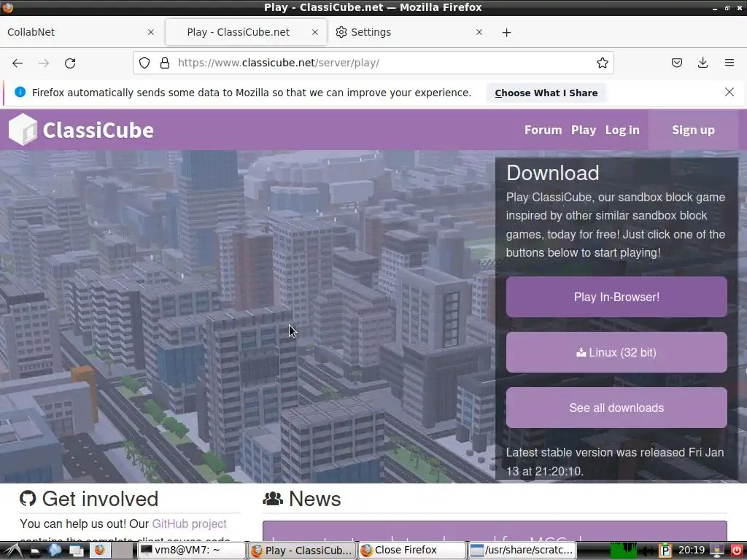Viewport: 747px width, 560px height.
Task: Click See all downloads button
Action: pos(616,408)
